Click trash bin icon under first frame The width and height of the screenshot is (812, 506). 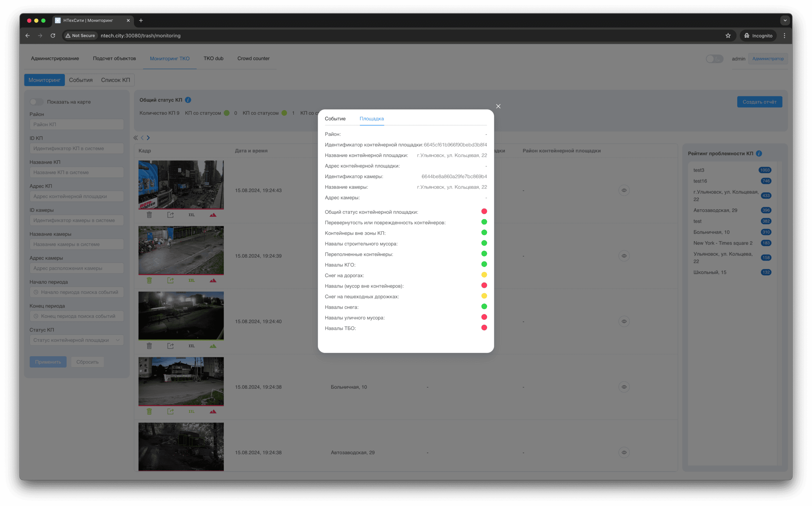pos(149,215)
